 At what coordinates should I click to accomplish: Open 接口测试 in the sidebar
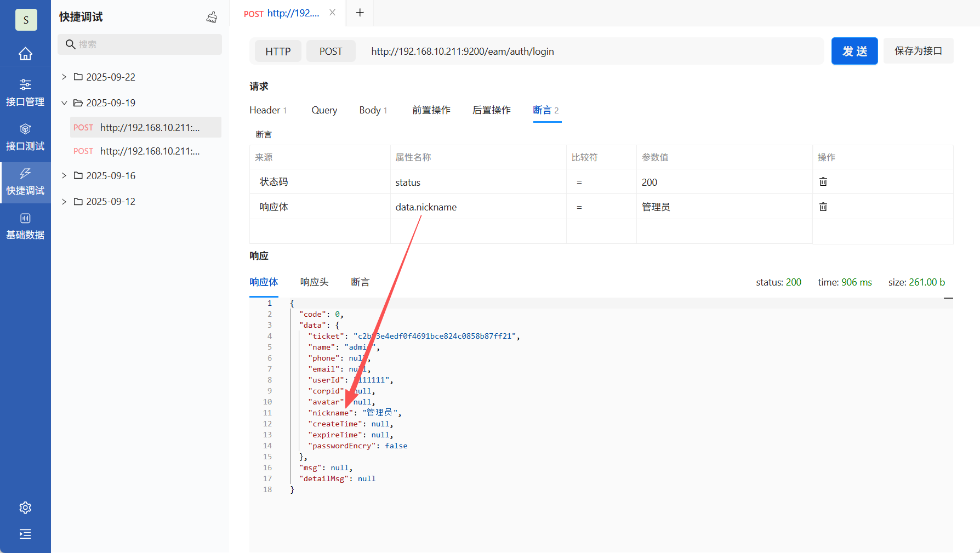[25, 137]
